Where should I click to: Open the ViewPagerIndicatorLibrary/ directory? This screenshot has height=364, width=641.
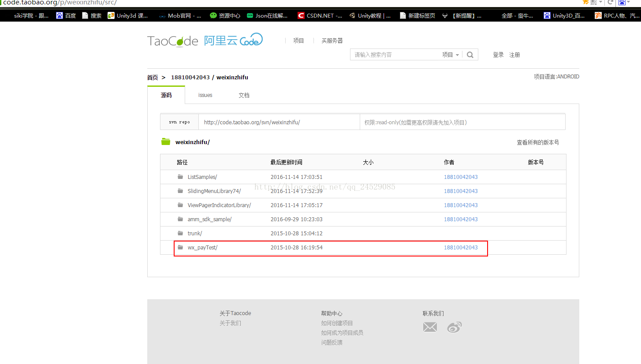pyautogui.click(x=219, y=205)
